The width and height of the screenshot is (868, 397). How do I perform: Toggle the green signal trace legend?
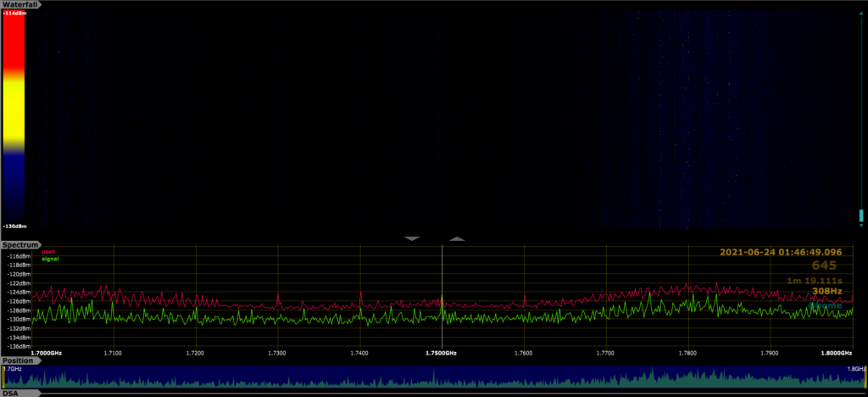point(49,259)
